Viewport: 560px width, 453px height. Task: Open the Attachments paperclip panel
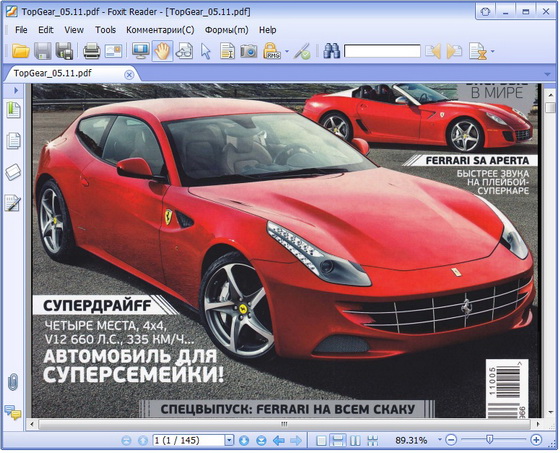tap(13, 382)
